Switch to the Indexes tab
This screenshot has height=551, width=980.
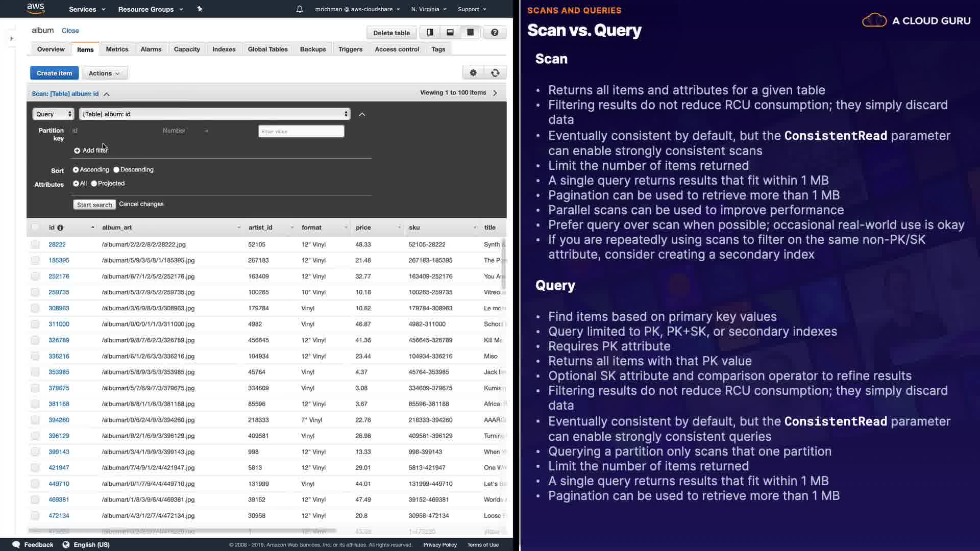pyautogui.click(x=224, y=49)
